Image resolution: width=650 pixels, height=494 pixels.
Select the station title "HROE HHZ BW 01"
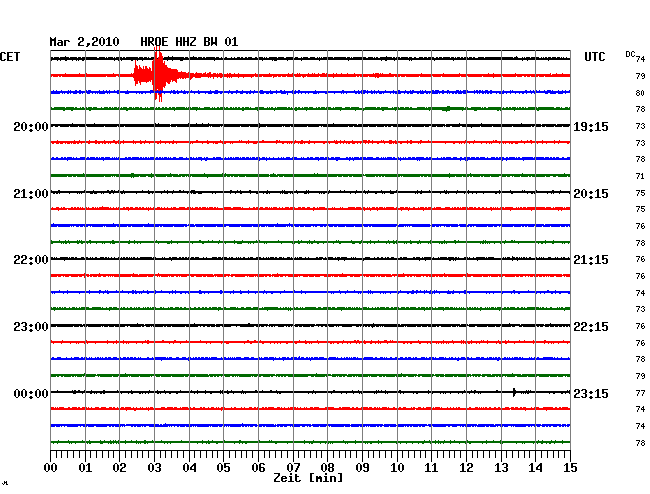point(189,42)
